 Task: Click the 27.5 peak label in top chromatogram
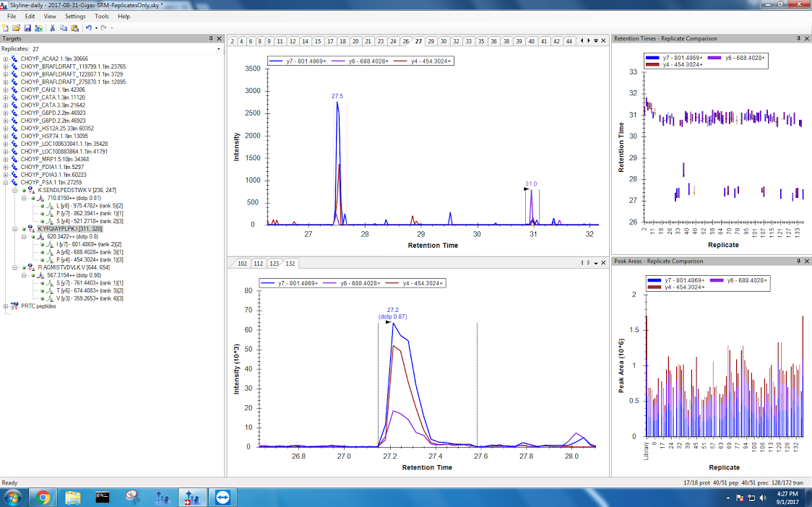click(x=337, y=95)
